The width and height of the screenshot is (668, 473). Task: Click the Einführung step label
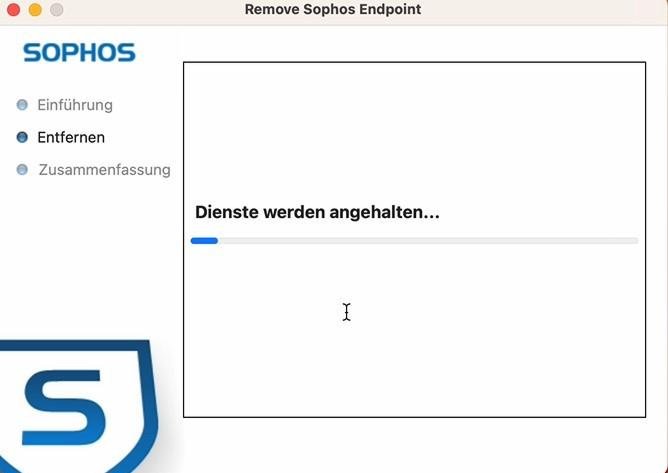tap(75, 105)
